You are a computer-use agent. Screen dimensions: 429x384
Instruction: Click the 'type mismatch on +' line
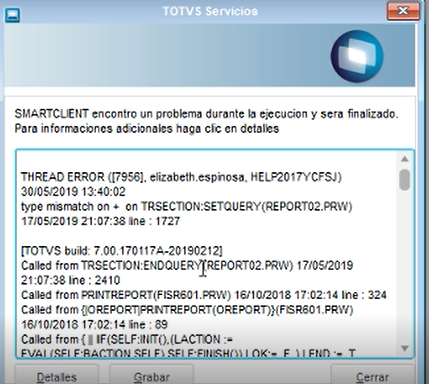click(186, 207)
